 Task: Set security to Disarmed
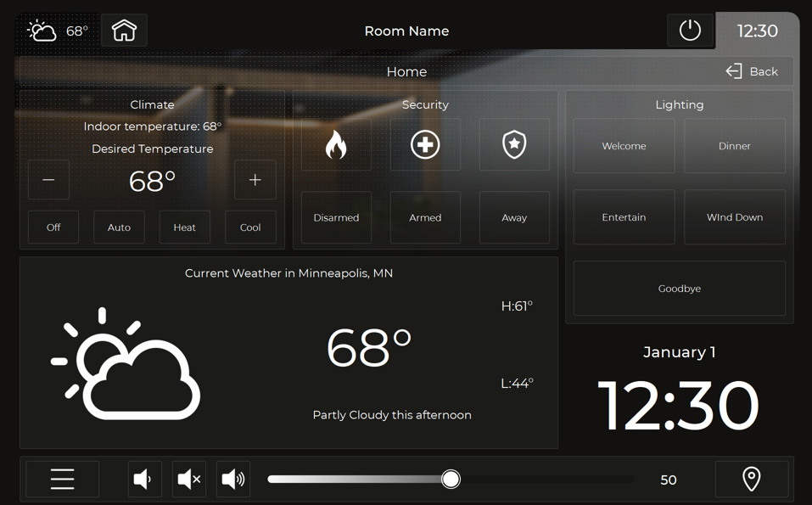click(x=336, y=217)
